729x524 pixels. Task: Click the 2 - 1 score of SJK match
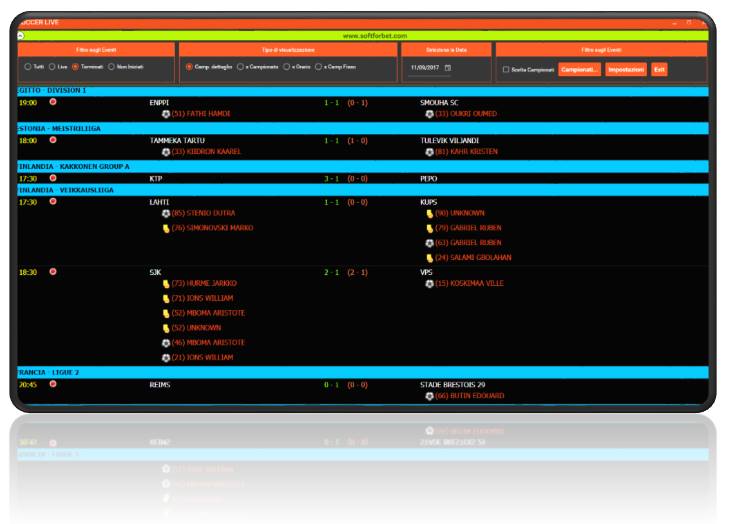[x=331, y=272]
